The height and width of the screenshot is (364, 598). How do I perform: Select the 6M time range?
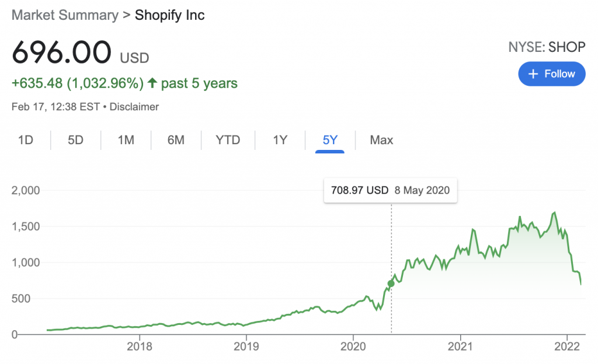(176, 140)
